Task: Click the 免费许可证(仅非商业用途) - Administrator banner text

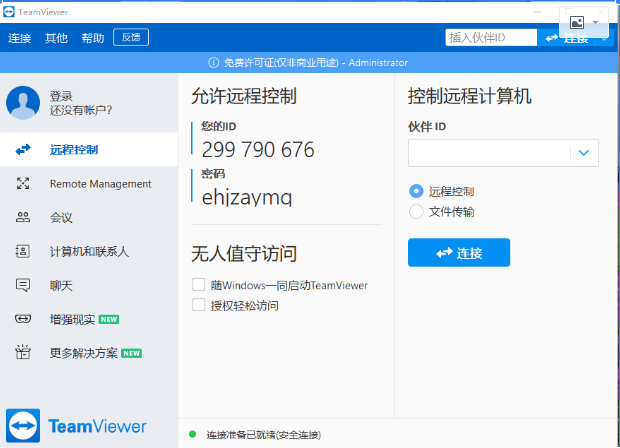Action: (x=316, y=62)
